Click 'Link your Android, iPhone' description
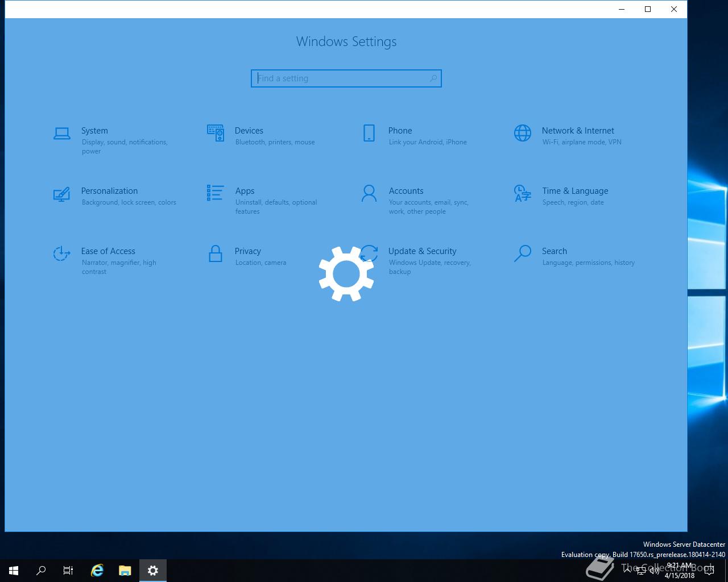This screenshot has height=582, width=728. coord(428,142)
